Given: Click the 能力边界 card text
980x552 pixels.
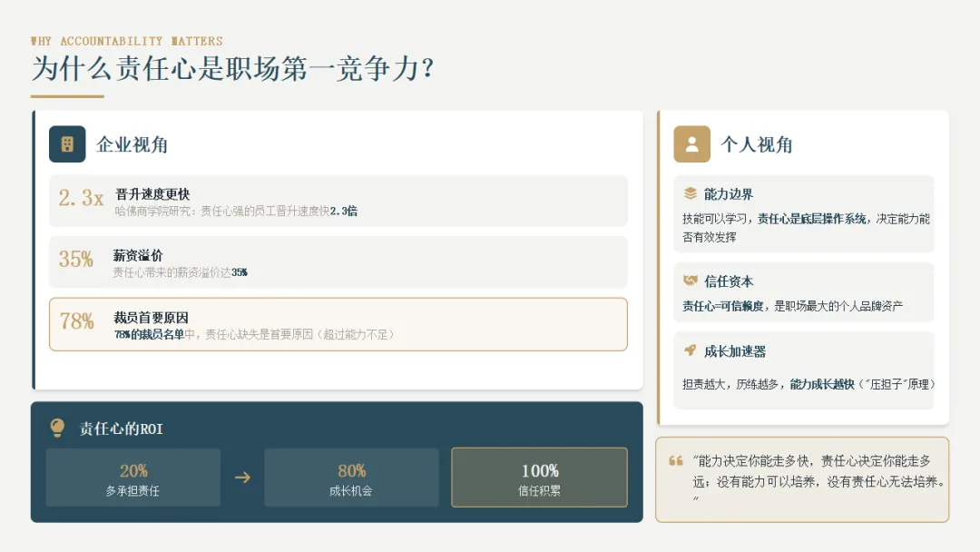Looking at the screenshot, I should tap(806, 228).
